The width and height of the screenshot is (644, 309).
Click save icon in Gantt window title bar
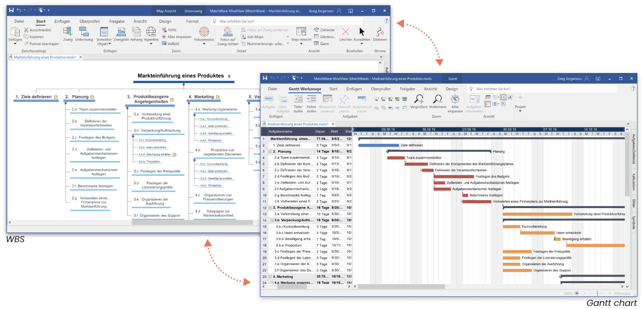tap(265, 79)
